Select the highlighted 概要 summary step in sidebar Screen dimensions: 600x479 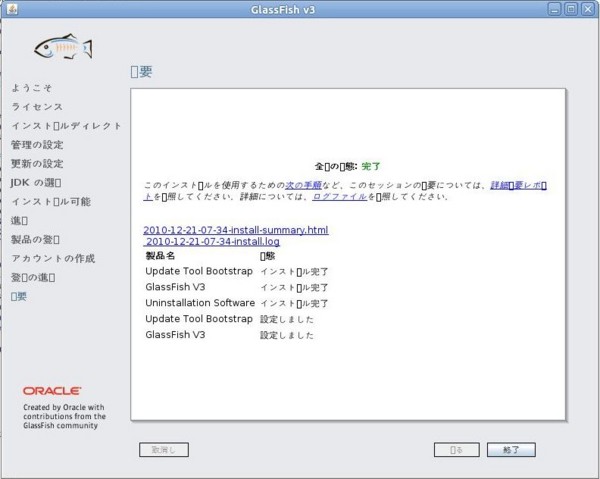19,297
